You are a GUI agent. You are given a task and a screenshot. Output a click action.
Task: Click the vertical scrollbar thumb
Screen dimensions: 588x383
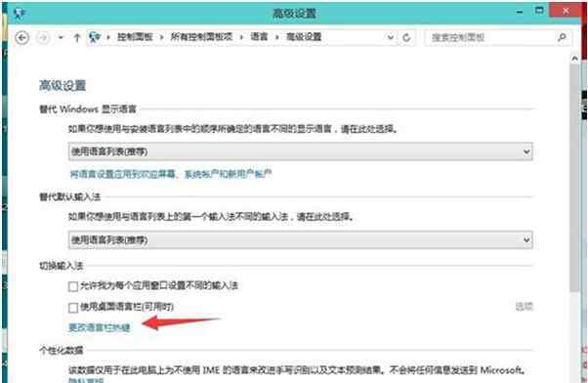574,178
